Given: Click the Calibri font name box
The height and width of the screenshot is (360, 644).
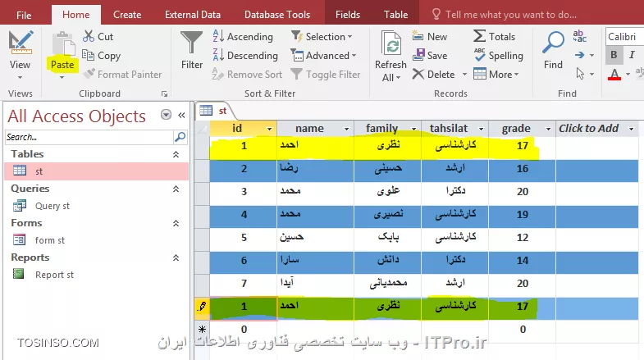Looking at the screenshot, I should (624, 37).
